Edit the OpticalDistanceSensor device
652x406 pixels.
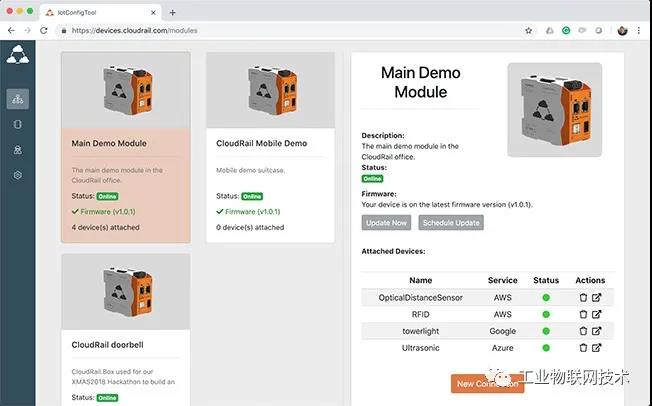point(597,297)
